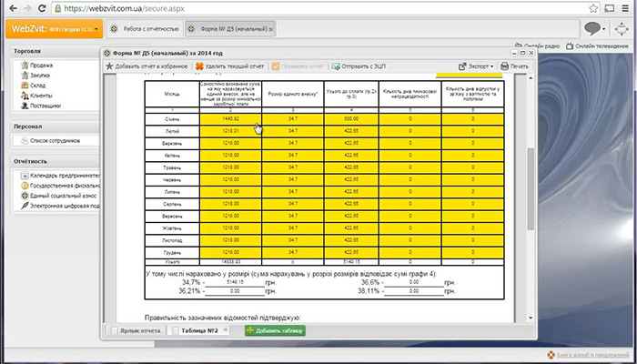Select the Ярлык отчета sheet tab
This screenshot has width=637, height=364.
(x=136, y=330)
